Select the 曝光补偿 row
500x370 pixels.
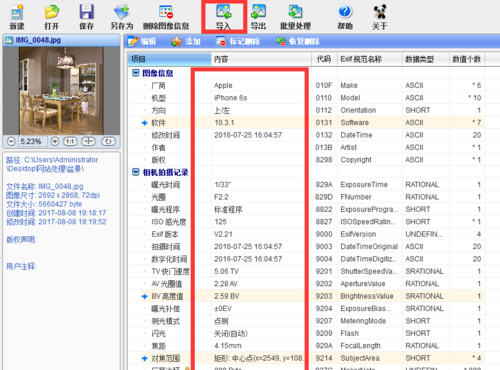pos(307,308)
